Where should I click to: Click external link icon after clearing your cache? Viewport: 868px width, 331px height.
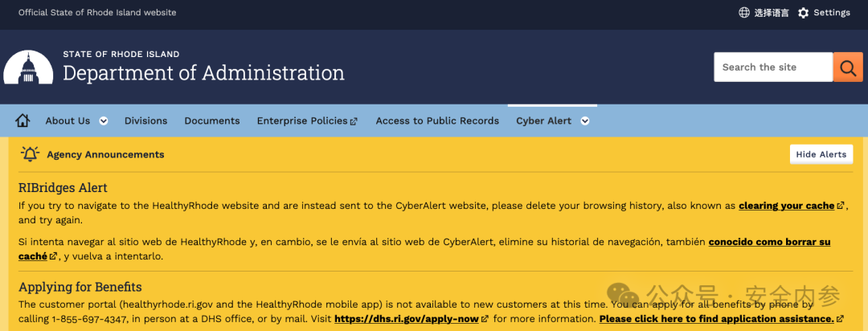tap(841, 206)
